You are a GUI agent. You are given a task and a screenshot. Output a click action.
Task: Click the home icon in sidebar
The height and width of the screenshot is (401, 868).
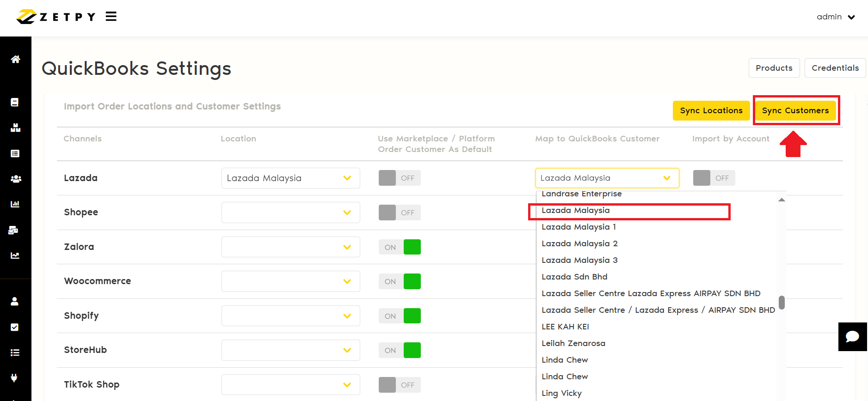coord(15,59)
